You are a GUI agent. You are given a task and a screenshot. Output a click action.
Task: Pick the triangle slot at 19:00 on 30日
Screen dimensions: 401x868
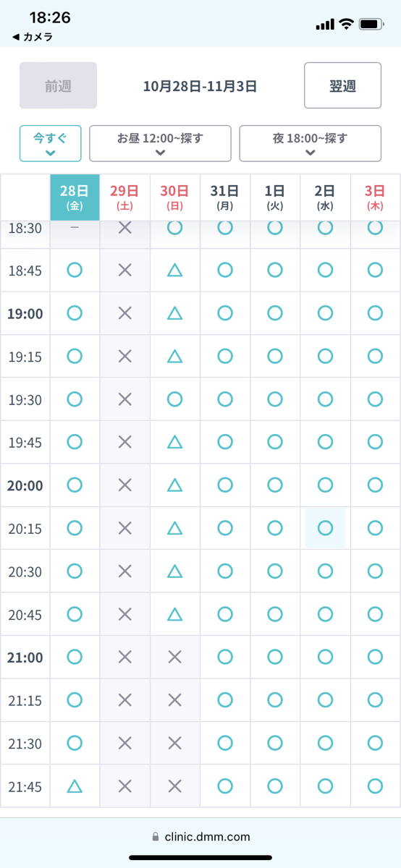click(x=174, y=313)
